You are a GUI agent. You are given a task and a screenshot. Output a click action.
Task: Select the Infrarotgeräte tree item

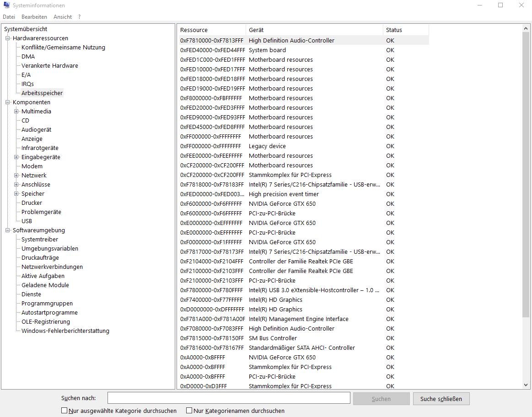[40, 148]
